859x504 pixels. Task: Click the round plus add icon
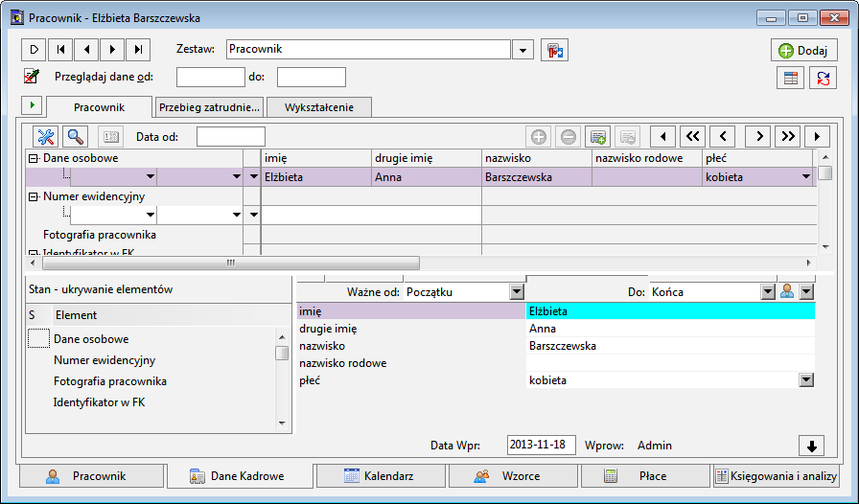539,136
